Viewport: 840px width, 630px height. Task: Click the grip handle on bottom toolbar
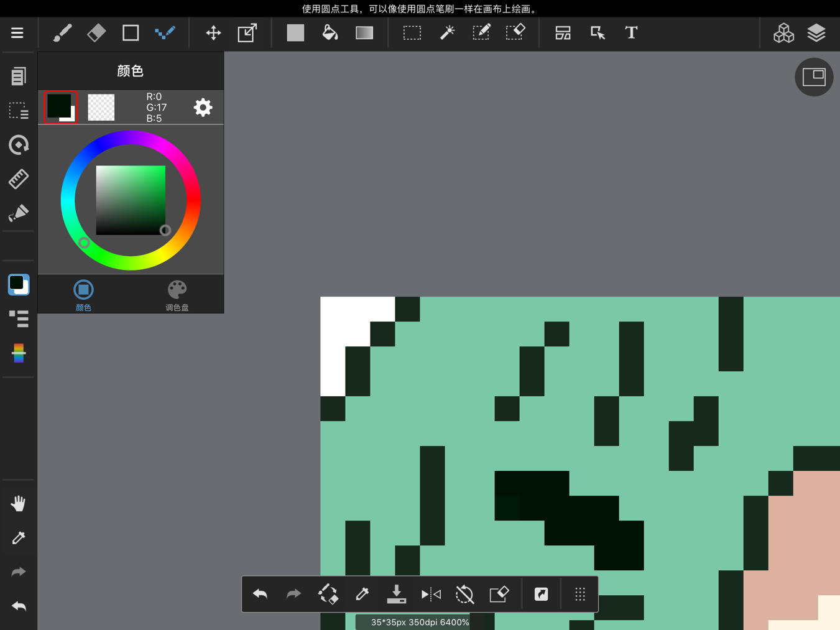tap(580, 595)
